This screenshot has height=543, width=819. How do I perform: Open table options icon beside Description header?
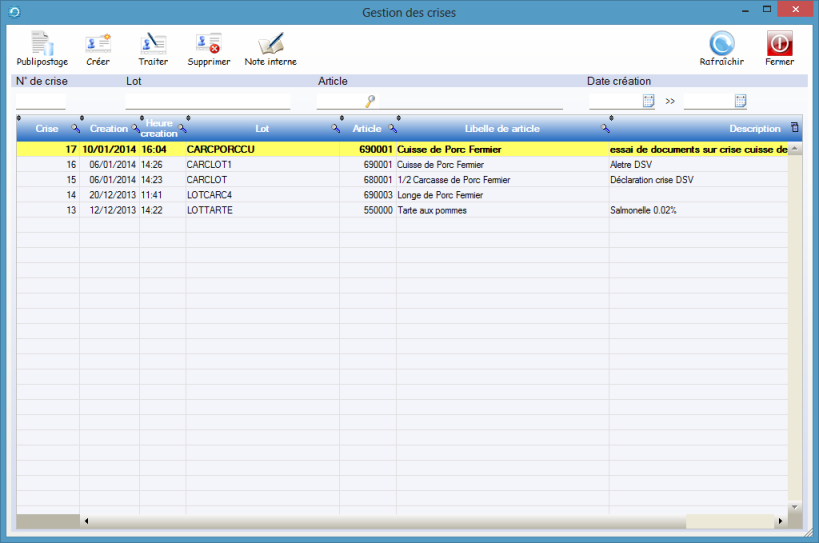pyautogui.click(x=795, y=128)
